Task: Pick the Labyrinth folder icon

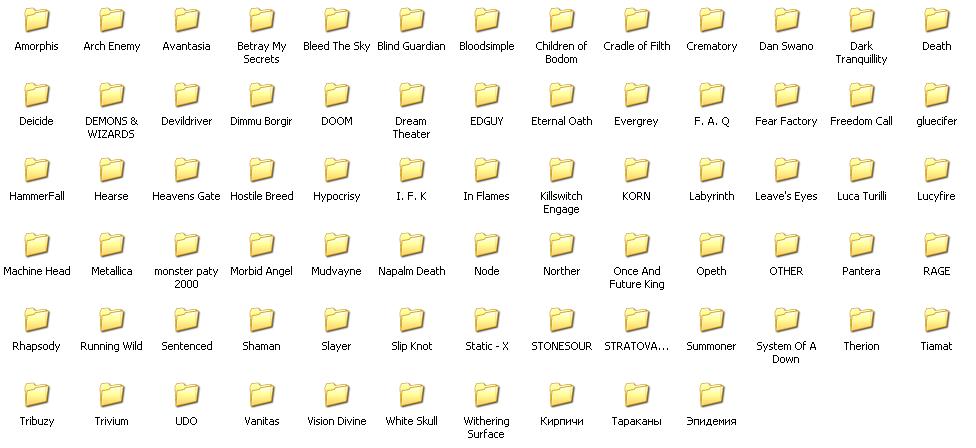Action: (712, 170)
